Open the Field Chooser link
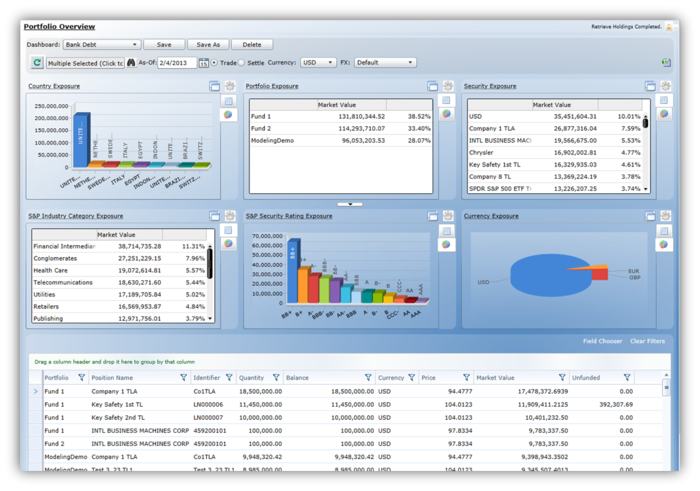 [602, 341]
